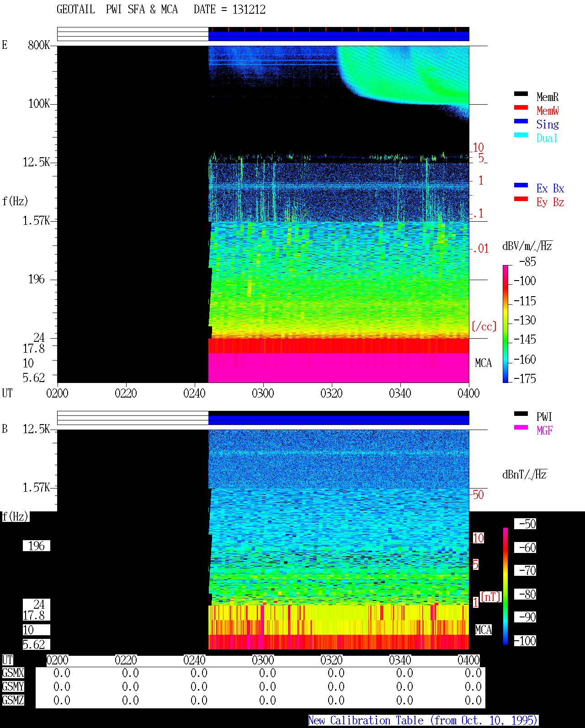The width and height of the screenshot is (585, 728).
Task: Select the 800K frequency axis label
Action: (x=39, y=45)
